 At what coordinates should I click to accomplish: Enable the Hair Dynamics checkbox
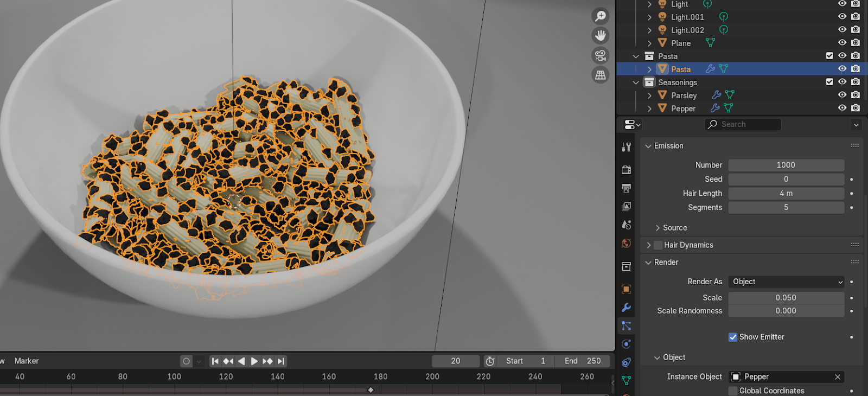(x=658, y=245)
